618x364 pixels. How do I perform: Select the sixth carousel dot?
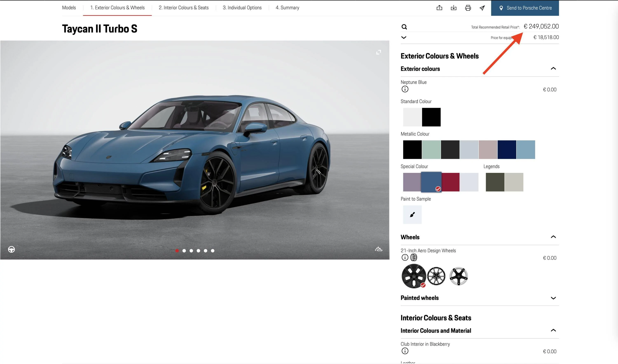tap(213, 251)
